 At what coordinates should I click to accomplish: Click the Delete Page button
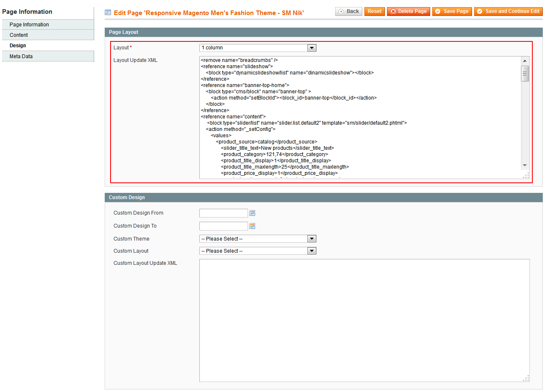pos(408,11)
